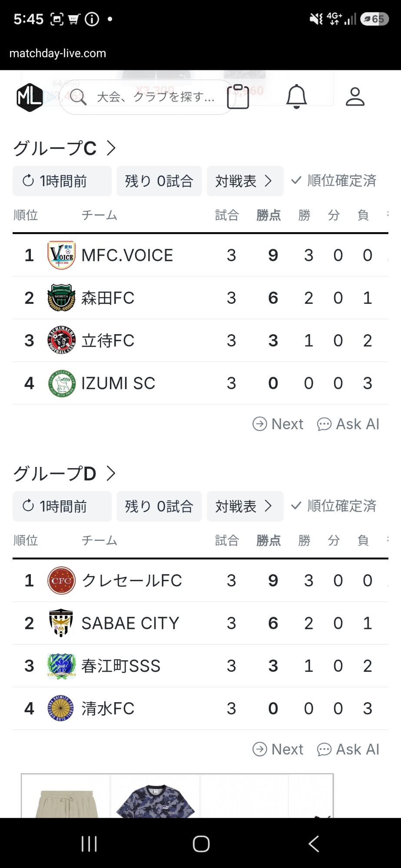The image size is (401, 868).
Task: Refresh Group D with 1時間前 button
Action: coord(62,506)
